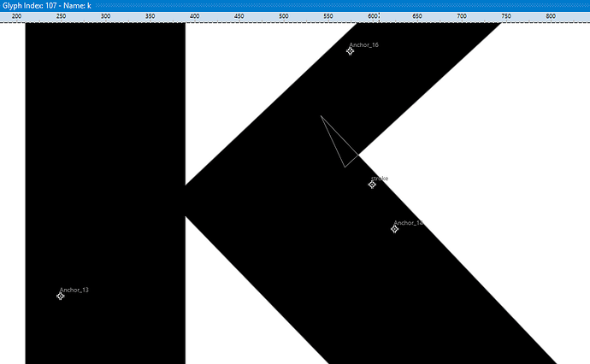Viewport: 590px width, 364px height.
Task: Click the Anchor_13 label text
Action: click(74, 290)
